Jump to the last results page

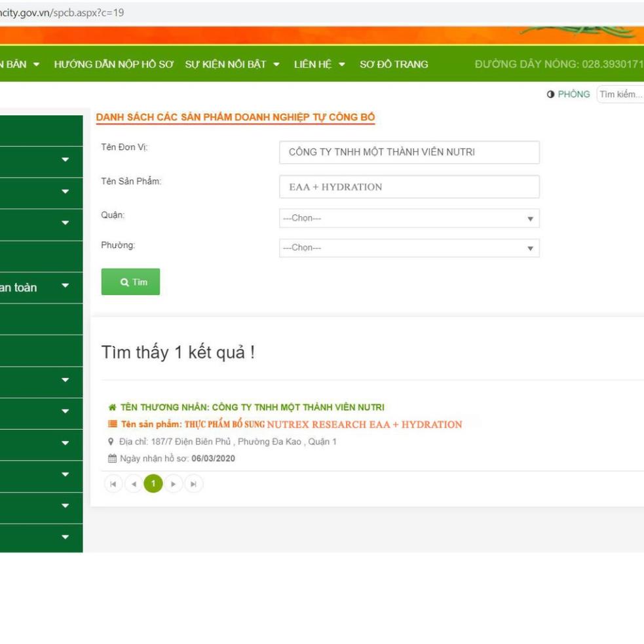(193, 484)
